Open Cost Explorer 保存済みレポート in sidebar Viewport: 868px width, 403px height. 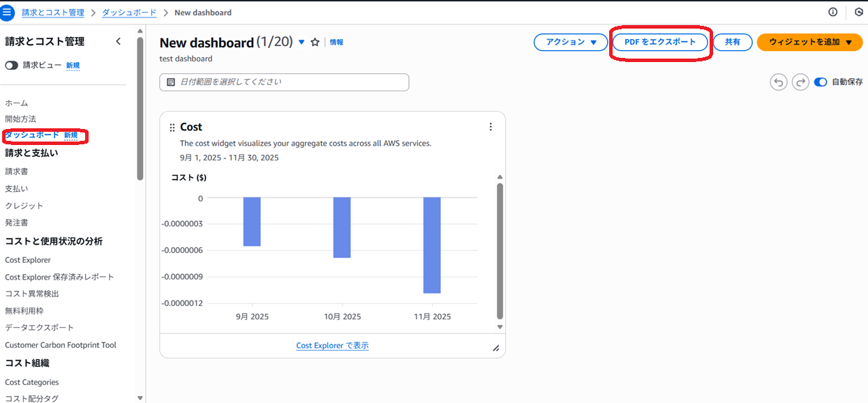(59, 277)
